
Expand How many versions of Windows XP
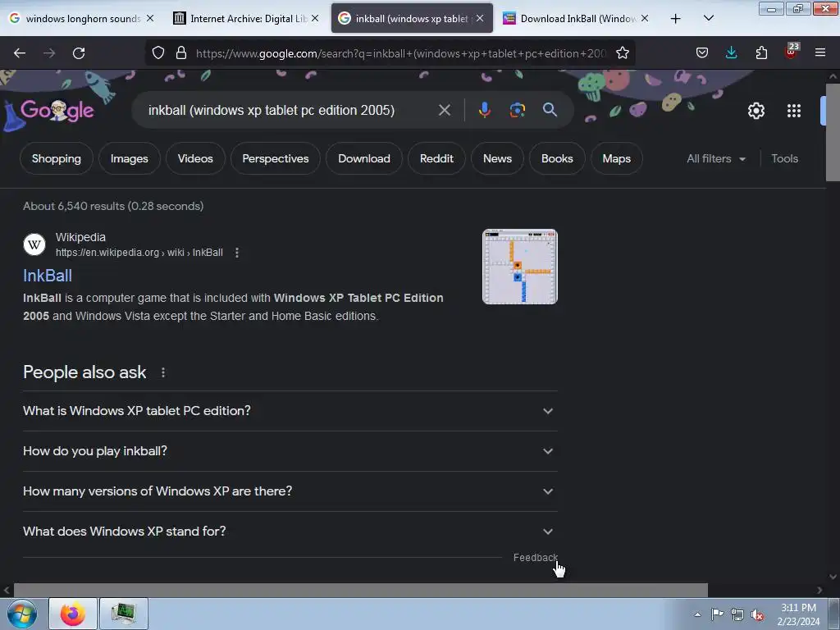(290, 491)
